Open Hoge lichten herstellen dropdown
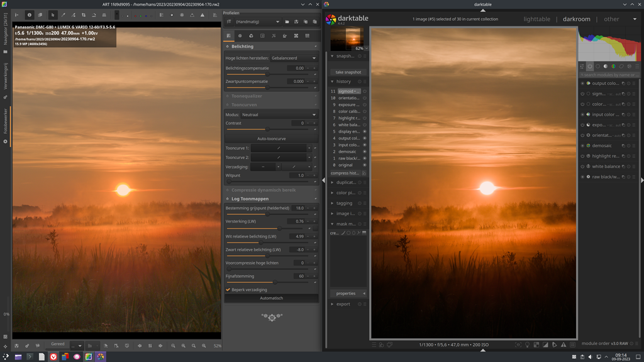Viewport: 644px width, 362px height. point(294,58)
